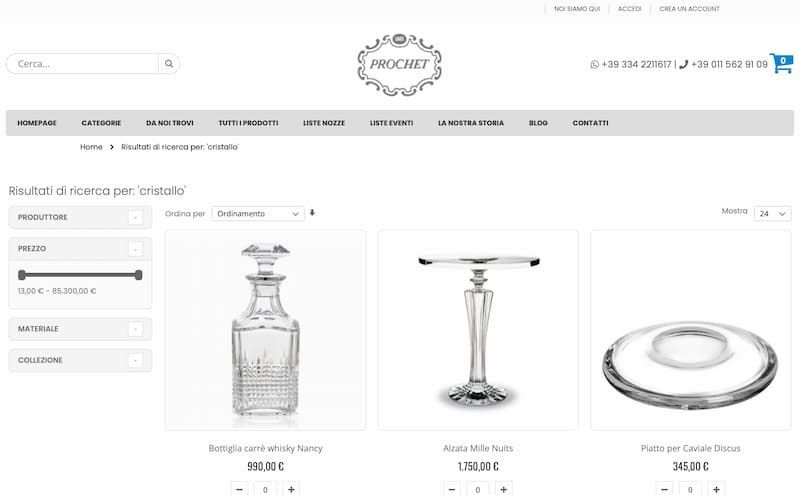Click the search magnifier icon
The width and height of the screenshot is (800, 495).
pos(169,64)
